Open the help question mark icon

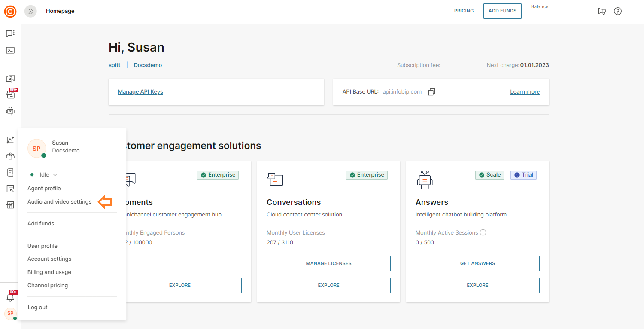[x=618, y=12]
